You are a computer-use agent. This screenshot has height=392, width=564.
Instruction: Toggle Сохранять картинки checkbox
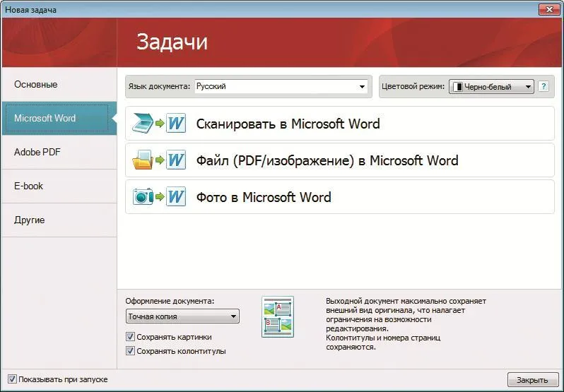(x=130, y=337)
